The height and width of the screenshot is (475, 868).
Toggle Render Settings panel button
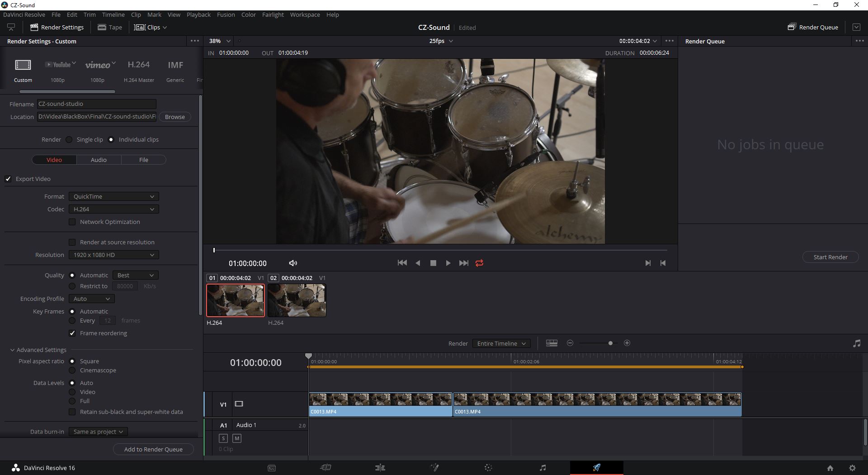tap(57, 27)
